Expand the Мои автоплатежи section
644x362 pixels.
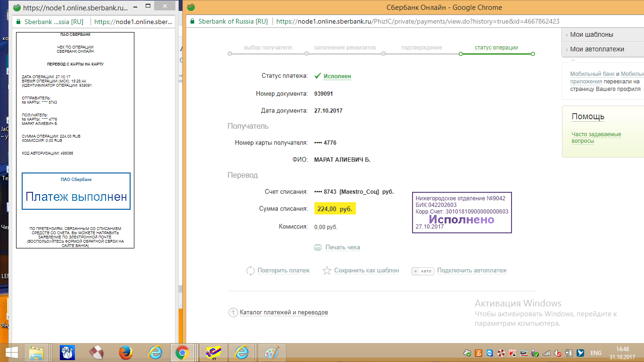[x=603, y=49]
